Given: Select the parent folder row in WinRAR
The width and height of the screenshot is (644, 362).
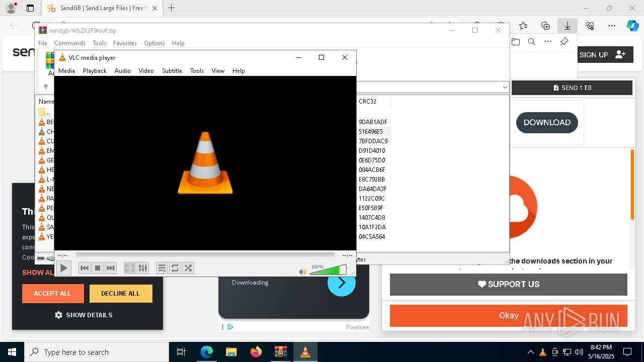Looking at the screenshot, I should 45,112.
